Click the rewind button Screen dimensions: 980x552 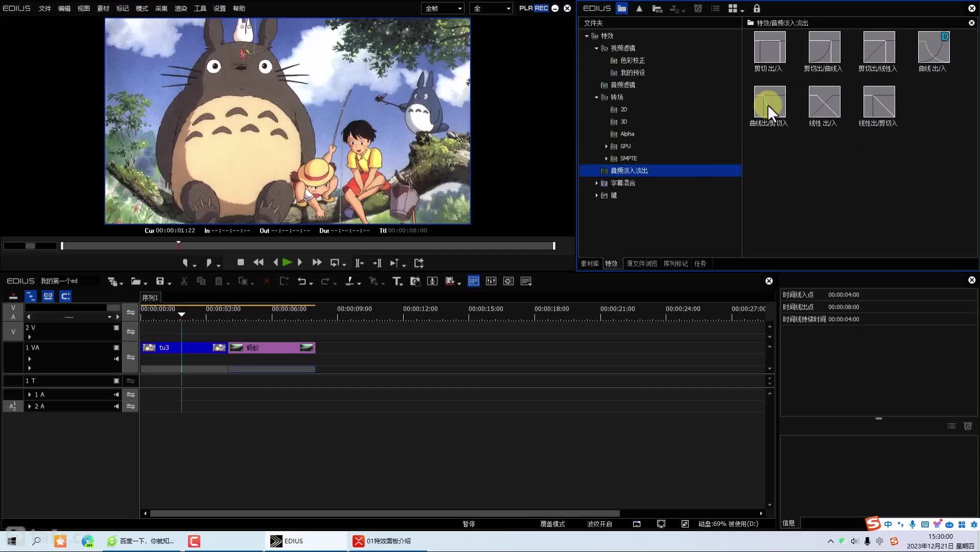click(259, 262)
